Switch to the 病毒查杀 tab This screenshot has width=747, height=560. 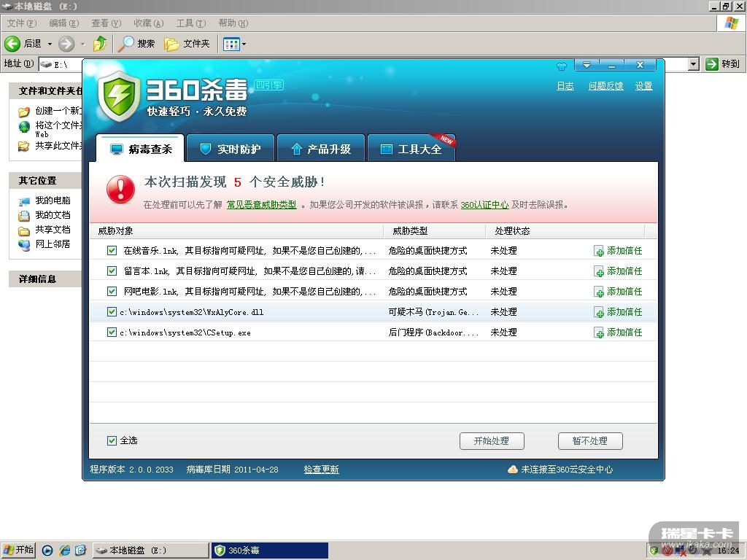point(140,149)
